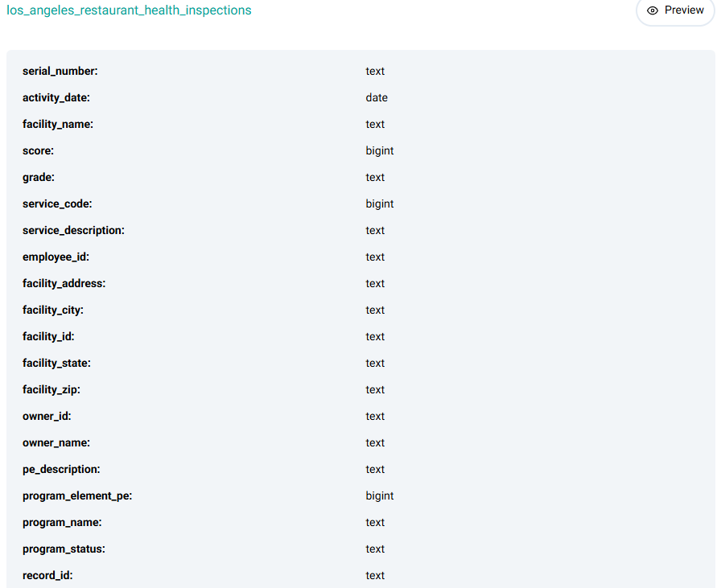Screen dimensions: 721x588
Task: Click the eye icon in Preview button
Action: pyautogui.click(x=652, y=10)
